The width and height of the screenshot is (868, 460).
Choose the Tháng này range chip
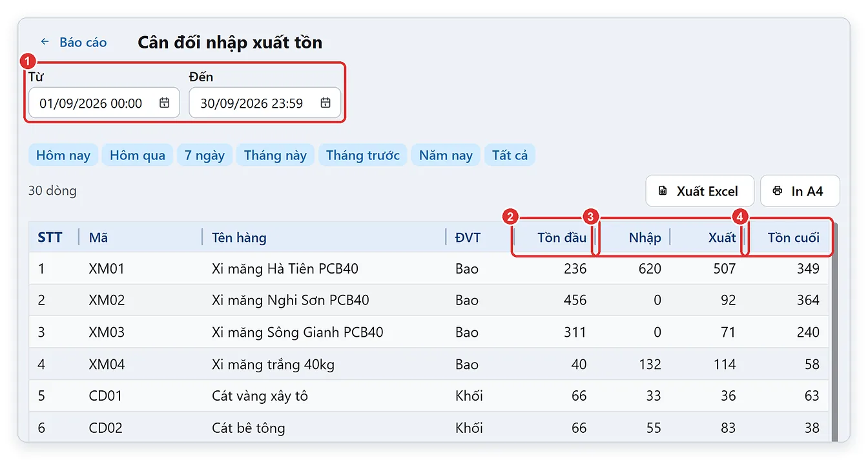click(275, 155)
